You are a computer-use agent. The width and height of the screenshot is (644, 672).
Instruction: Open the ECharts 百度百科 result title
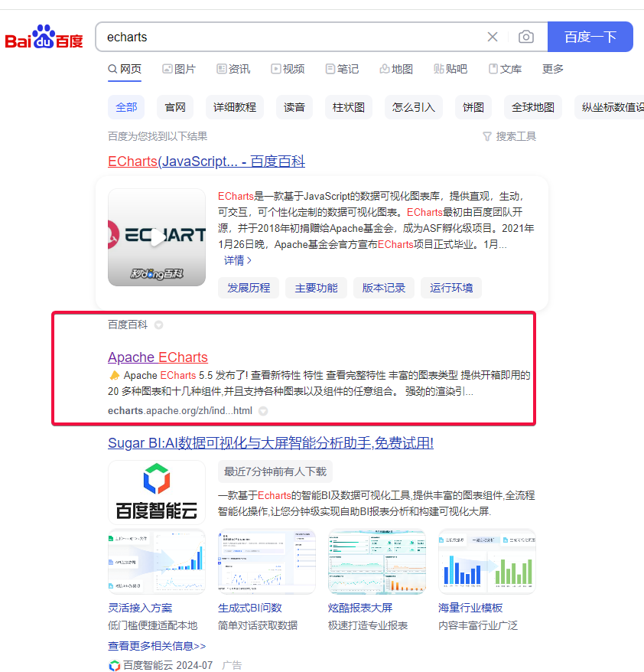pyautogui.click(x=207, y=161)
